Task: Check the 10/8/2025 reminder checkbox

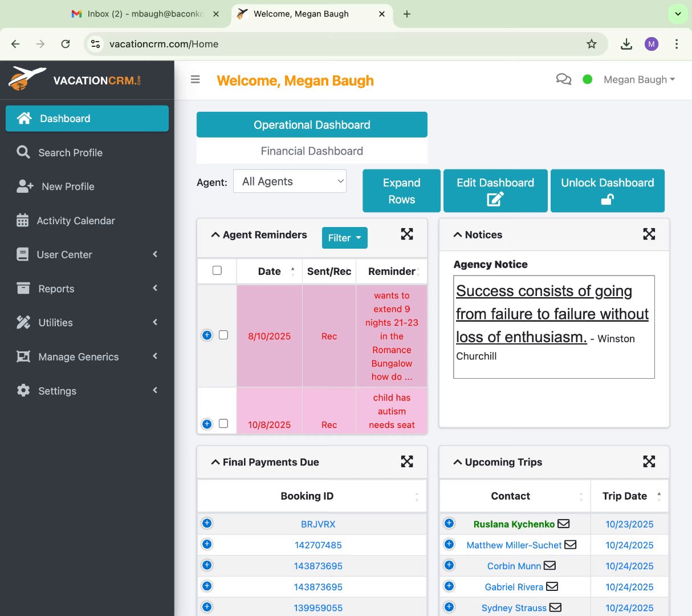Action: coord(223,423)
